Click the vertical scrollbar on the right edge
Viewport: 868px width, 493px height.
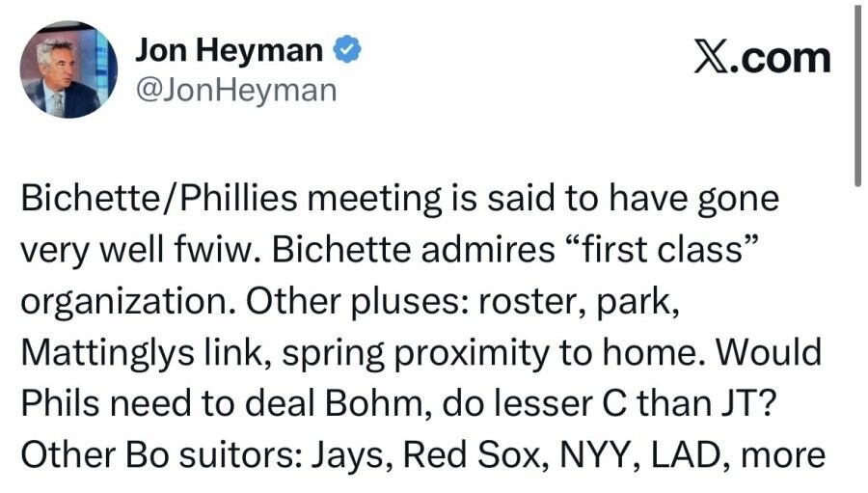tap(856, 96)
